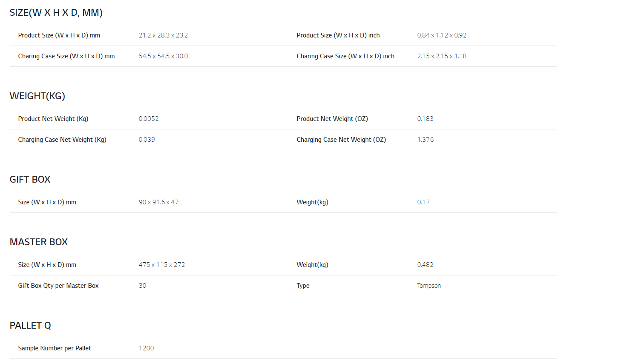Click the Charing Case Size mm label
Screen dimensions: 624x364
pos(66,56)
